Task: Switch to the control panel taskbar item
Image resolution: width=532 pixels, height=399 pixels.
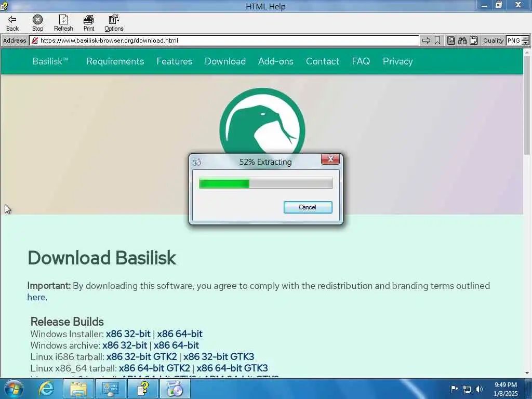Action: coord(111,389)
